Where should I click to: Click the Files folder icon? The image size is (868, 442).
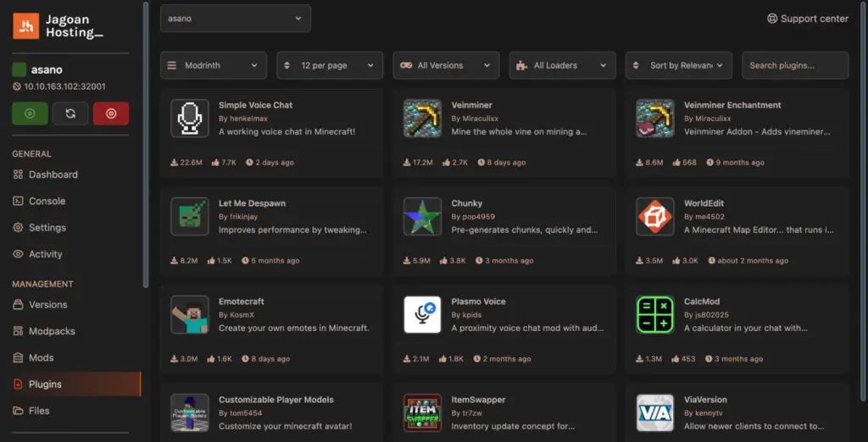click(x=19, y=411)
